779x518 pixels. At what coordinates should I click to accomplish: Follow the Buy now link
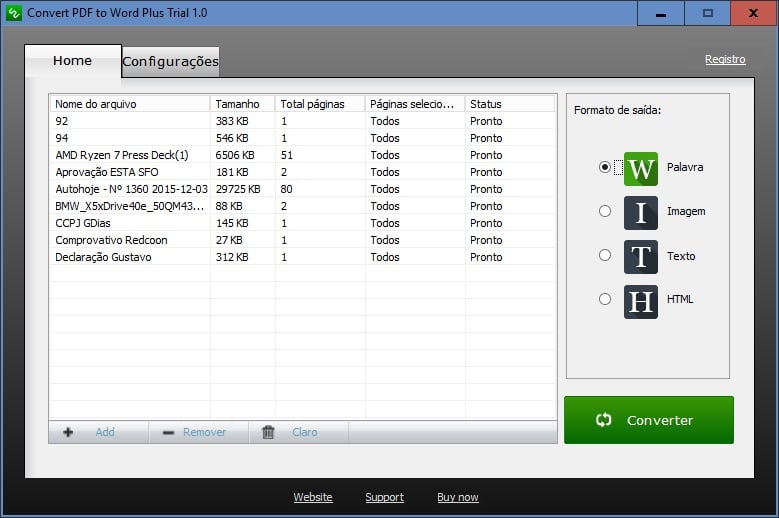457,497
